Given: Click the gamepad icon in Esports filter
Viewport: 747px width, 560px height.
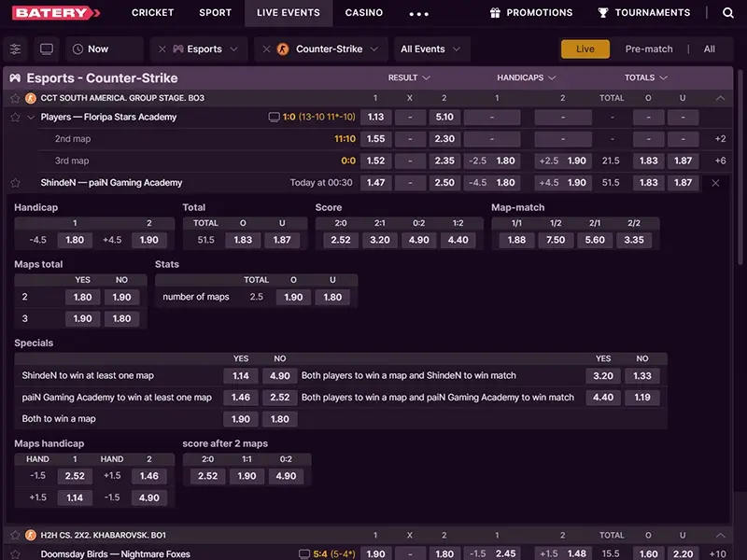Looking at the screenshot, I should (178, 49).
